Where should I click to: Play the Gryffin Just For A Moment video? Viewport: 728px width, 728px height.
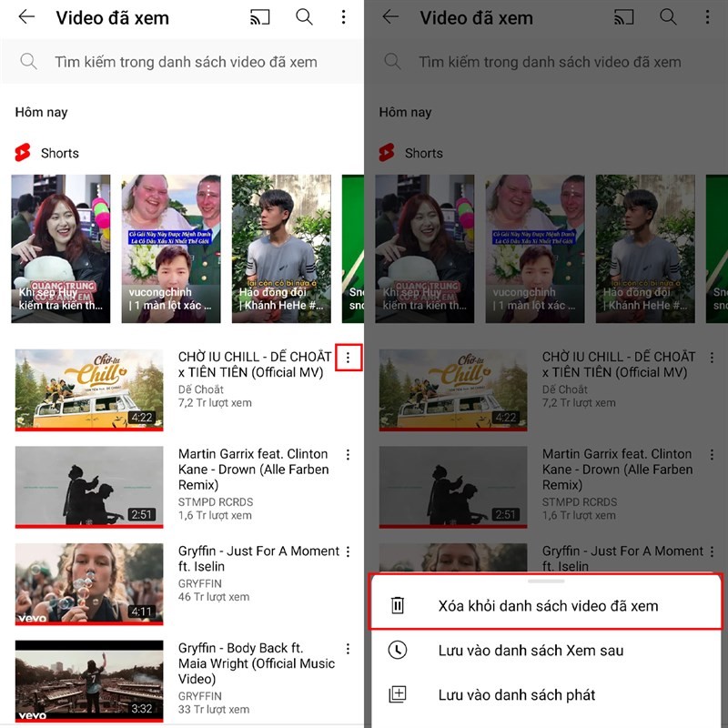pos(88,584)
